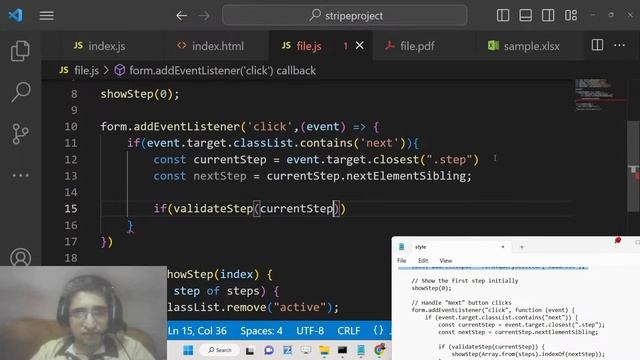Change indentation via Spaces: 4
Image resolution: width=640 pixels, height=360 pixels.
click(261, 330)
